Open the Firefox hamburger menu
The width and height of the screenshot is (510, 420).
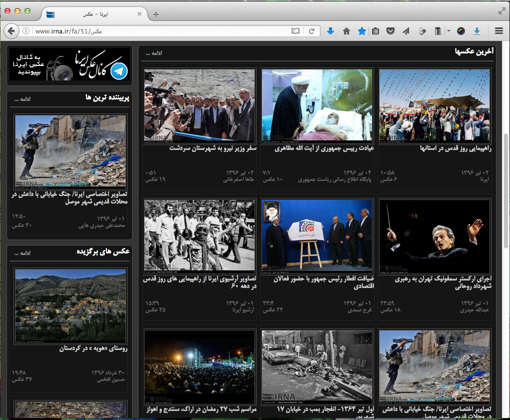point(499,31)
